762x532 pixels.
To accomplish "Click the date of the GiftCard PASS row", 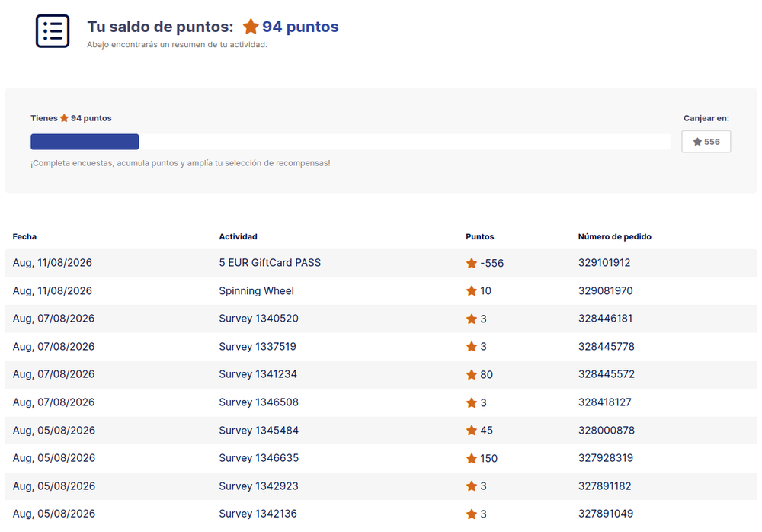I will tap(53, 263).
